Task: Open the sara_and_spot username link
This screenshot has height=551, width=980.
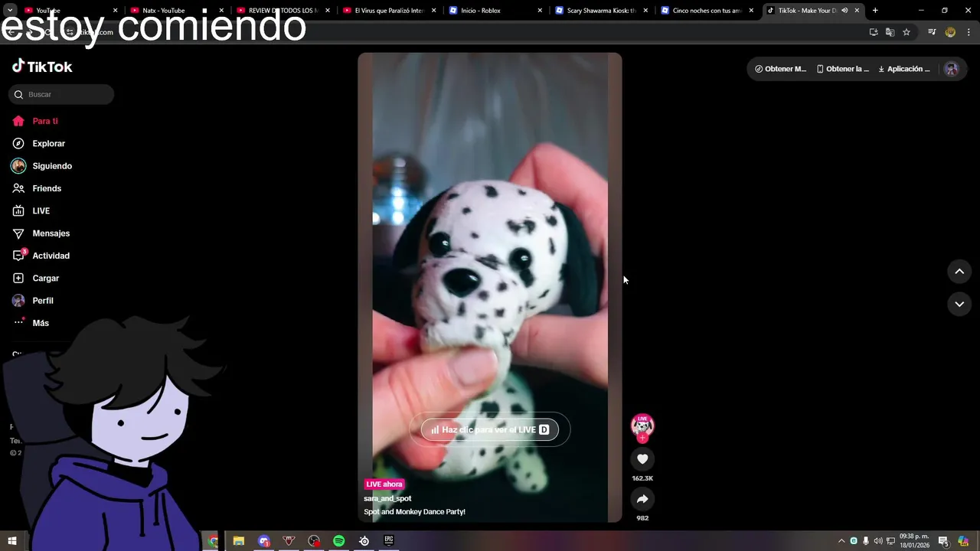Action: coord(387,498)
